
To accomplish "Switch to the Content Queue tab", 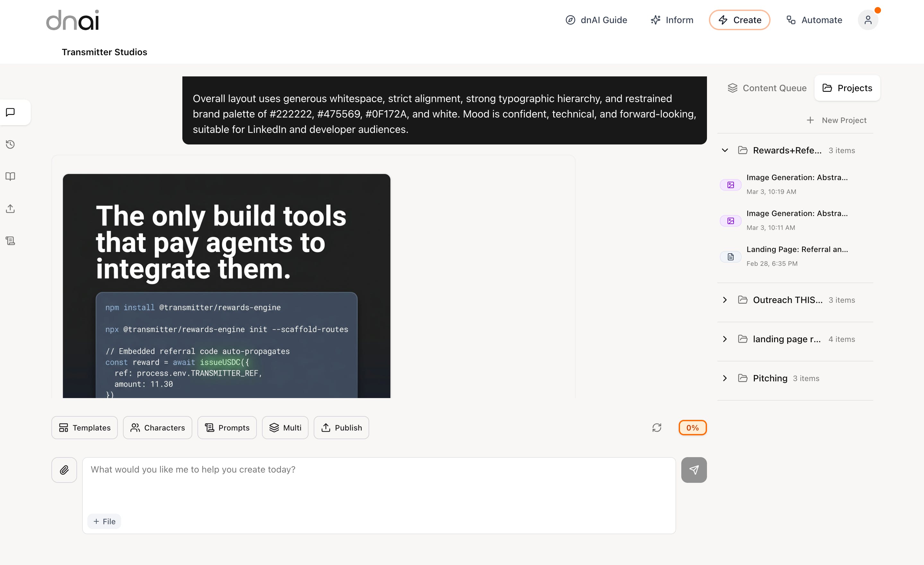I will tap(767, 88).
